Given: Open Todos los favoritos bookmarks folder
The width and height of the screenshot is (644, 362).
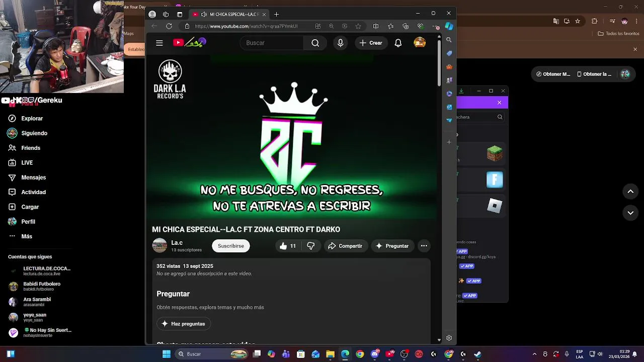Looking at the screenshot, I should point(618,34).
